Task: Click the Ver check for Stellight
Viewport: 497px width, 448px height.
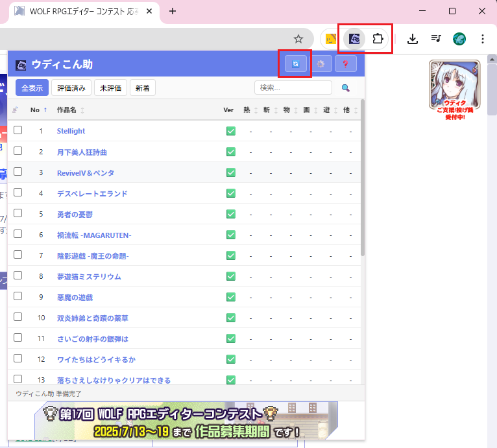Action: point(231,131)
